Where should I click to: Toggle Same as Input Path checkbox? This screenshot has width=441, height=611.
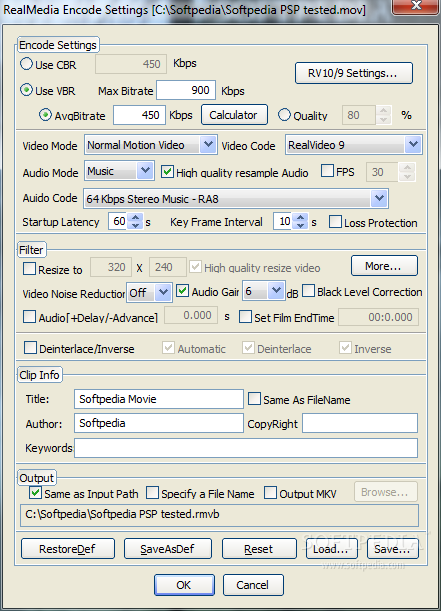tap(35, 493)
